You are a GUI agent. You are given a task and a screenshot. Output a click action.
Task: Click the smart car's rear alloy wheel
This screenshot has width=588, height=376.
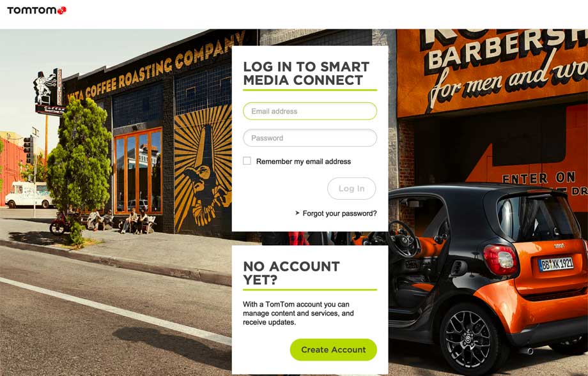point(469,338)
